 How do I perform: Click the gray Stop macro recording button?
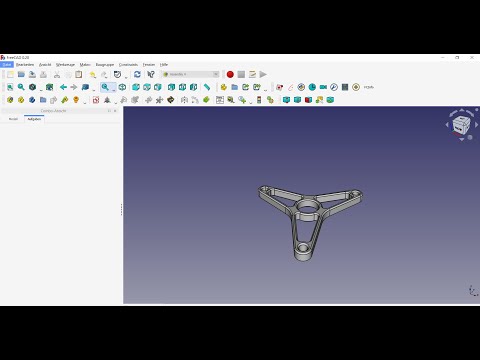point(241,74)
